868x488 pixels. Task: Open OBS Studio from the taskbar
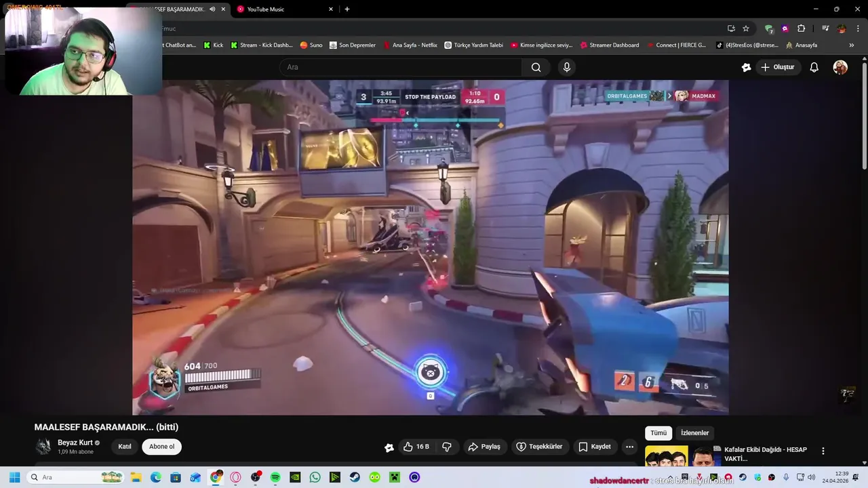(x=256, y=477)
